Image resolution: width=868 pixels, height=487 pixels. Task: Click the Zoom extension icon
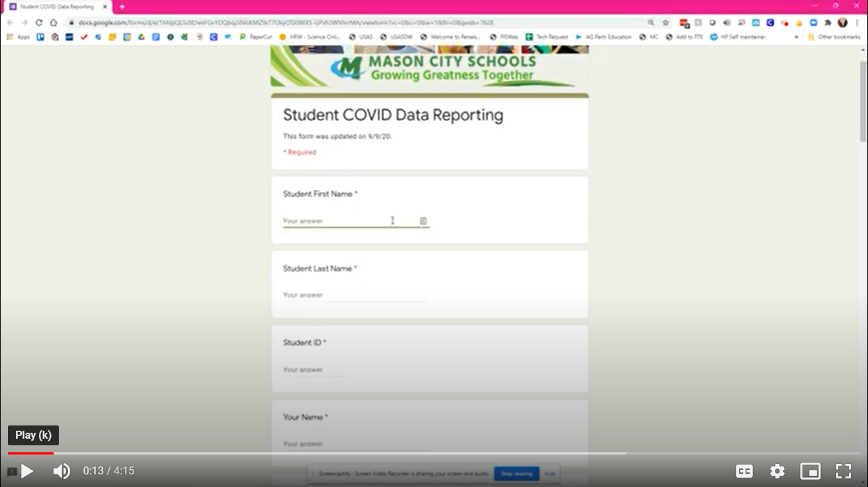(813, 22)
